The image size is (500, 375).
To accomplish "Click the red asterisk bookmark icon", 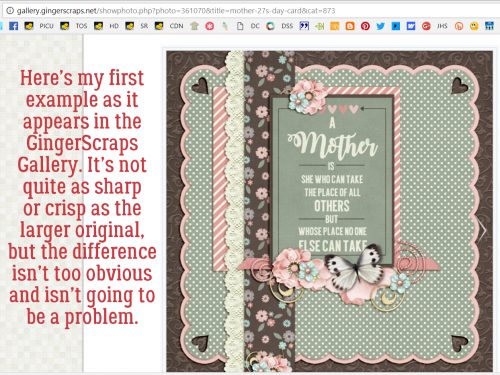I will click(210, 26).
